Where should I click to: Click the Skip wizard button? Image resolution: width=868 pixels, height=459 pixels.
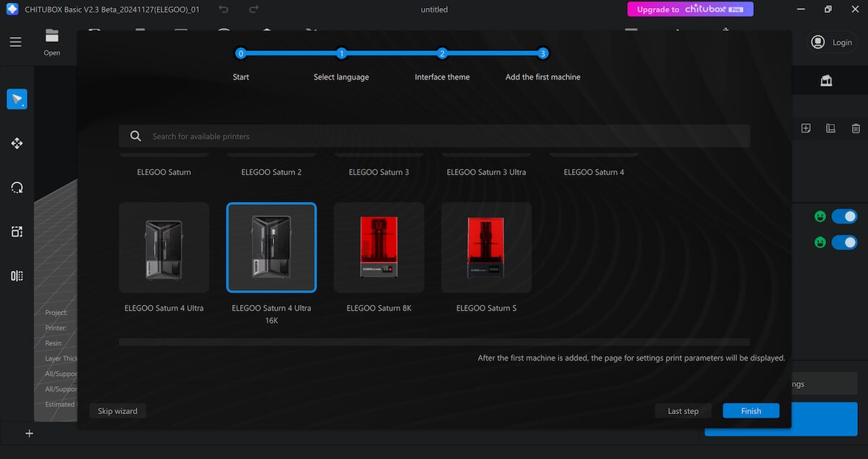pyautogui.click(x=116, y=410)
